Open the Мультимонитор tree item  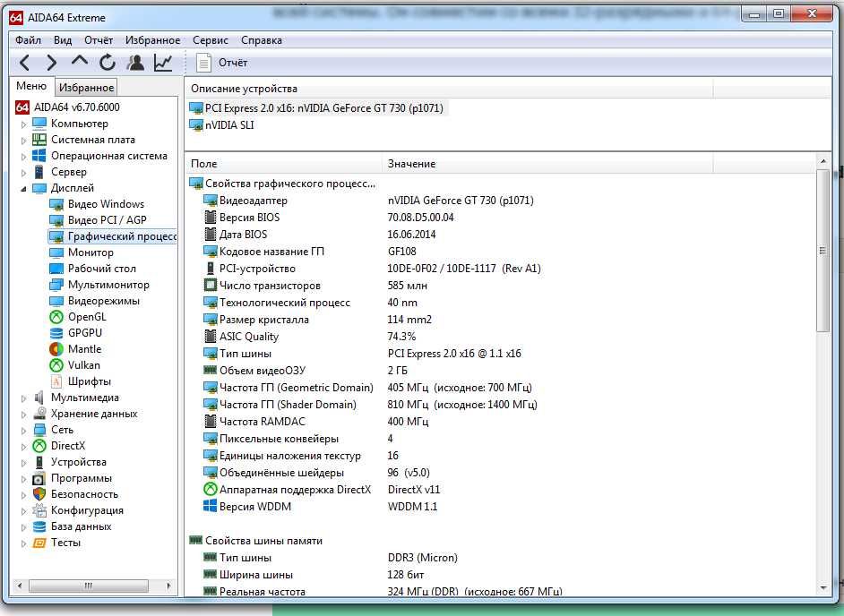click(108, 285)
